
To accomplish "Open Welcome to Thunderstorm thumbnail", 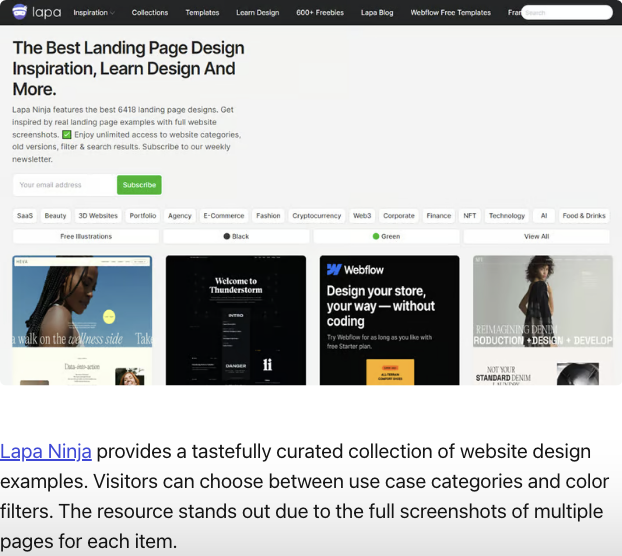I will [x=236, y=320].
